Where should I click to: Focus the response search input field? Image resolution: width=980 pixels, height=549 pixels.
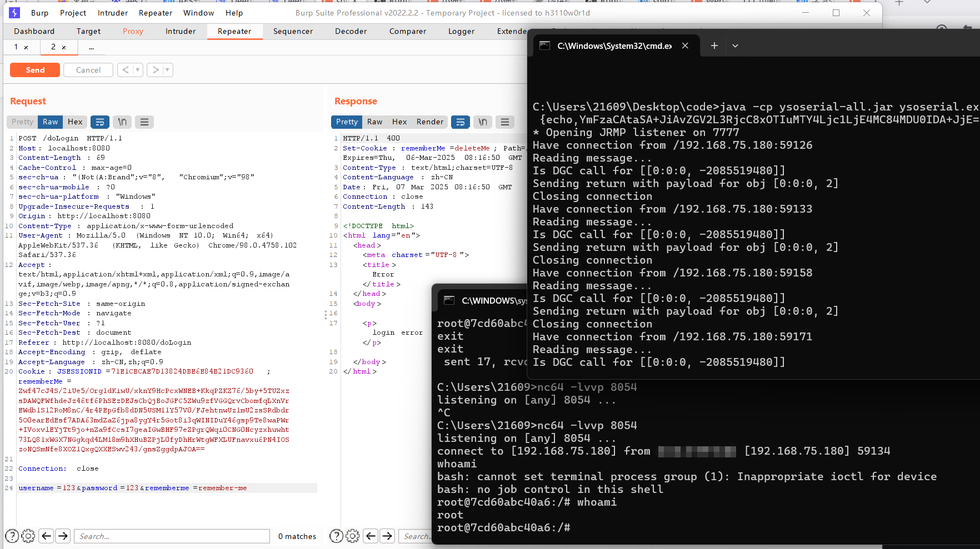pos(416,536)
